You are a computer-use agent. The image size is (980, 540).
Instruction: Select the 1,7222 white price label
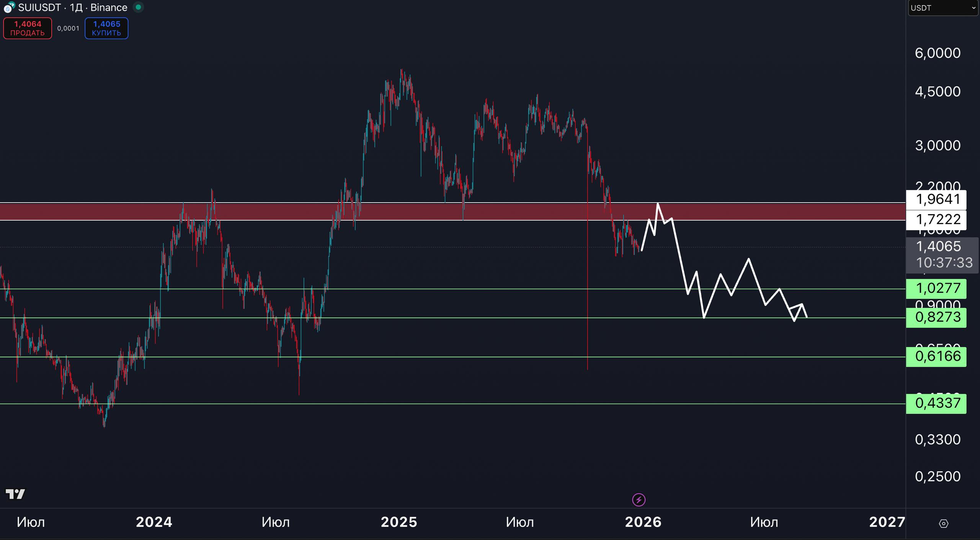point(936,219)
